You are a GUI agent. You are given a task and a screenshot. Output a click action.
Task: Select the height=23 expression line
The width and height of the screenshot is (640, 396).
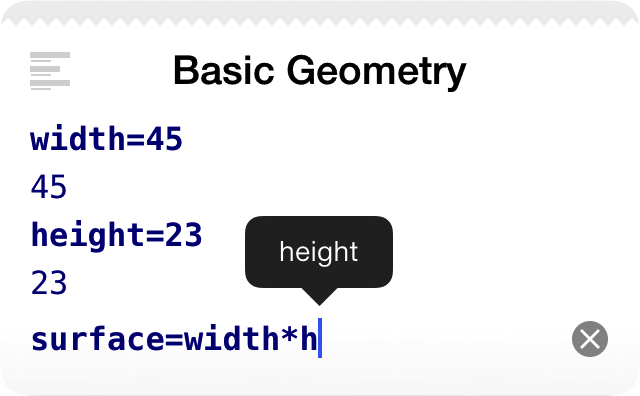pyautogui.click(x=116, y=235)
